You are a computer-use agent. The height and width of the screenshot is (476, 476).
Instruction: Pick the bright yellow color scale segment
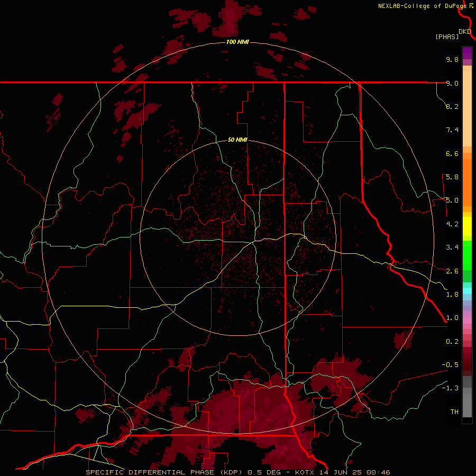click(467, 226)
